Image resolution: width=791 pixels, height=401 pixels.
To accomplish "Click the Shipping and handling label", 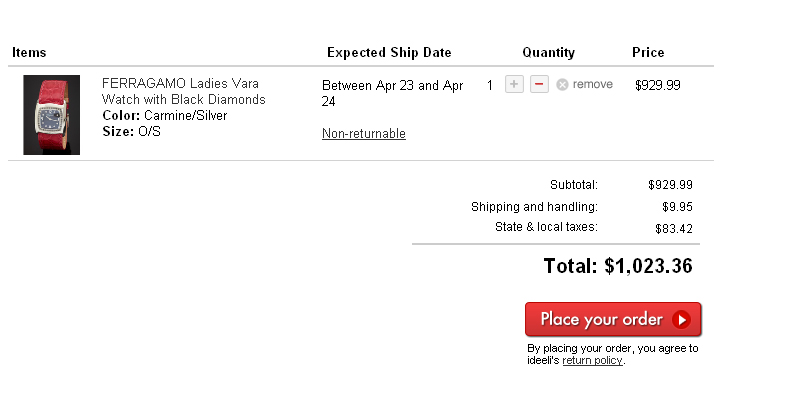I will coord(534,207).
